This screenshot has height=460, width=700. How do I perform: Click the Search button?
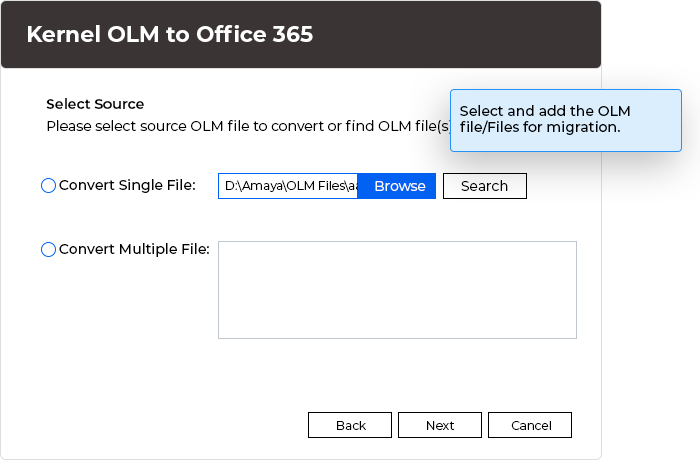click(x=485, y=186)
